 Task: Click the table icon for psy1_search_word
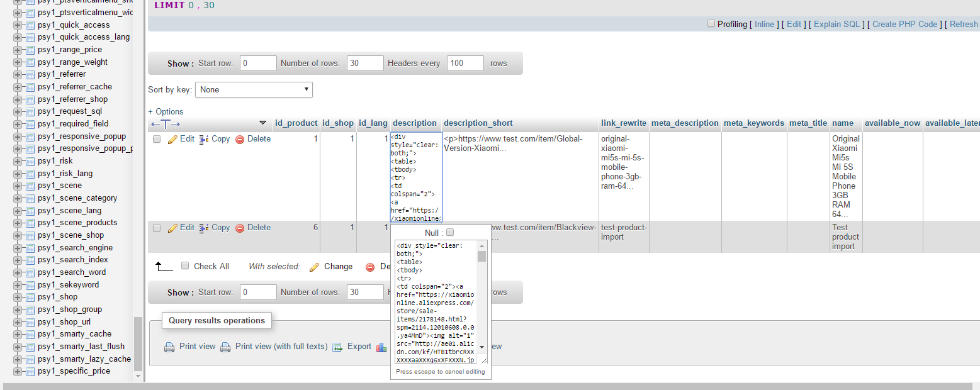tap(30, 272)
